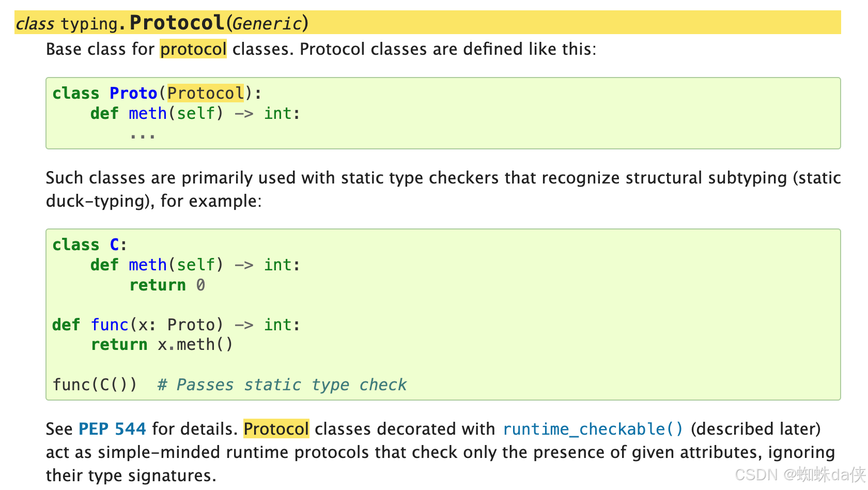Click comment '# Passes static type check'
Image resolution: width=868 pixels, height=490 pixels.
click(282, 385)
